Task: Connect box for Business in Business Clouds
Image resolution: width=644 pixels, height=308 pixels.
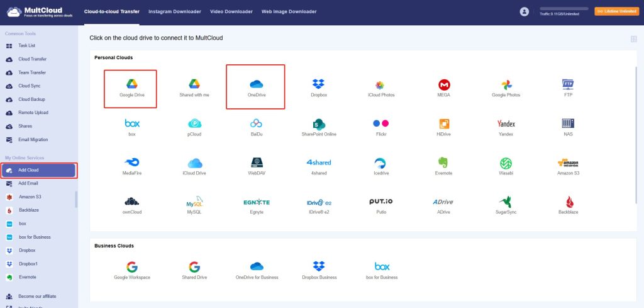Action: coord(382,270)
